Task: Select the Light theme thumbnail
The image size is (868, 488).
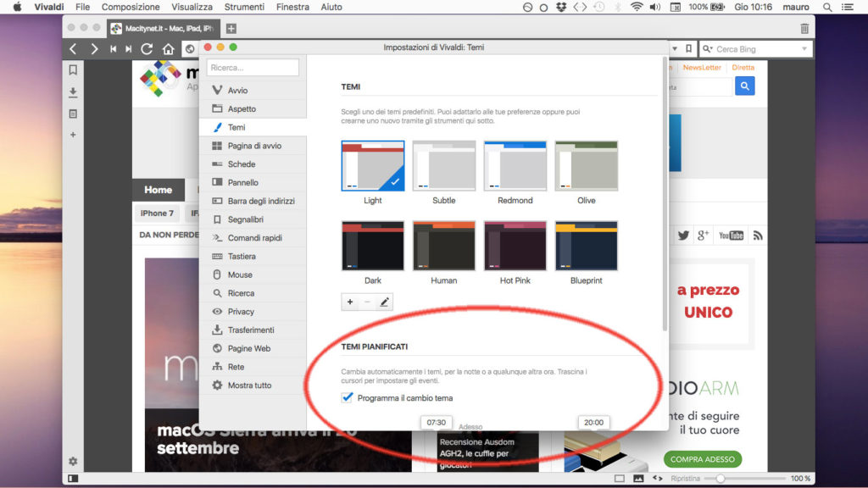Action: pos(373,165)
